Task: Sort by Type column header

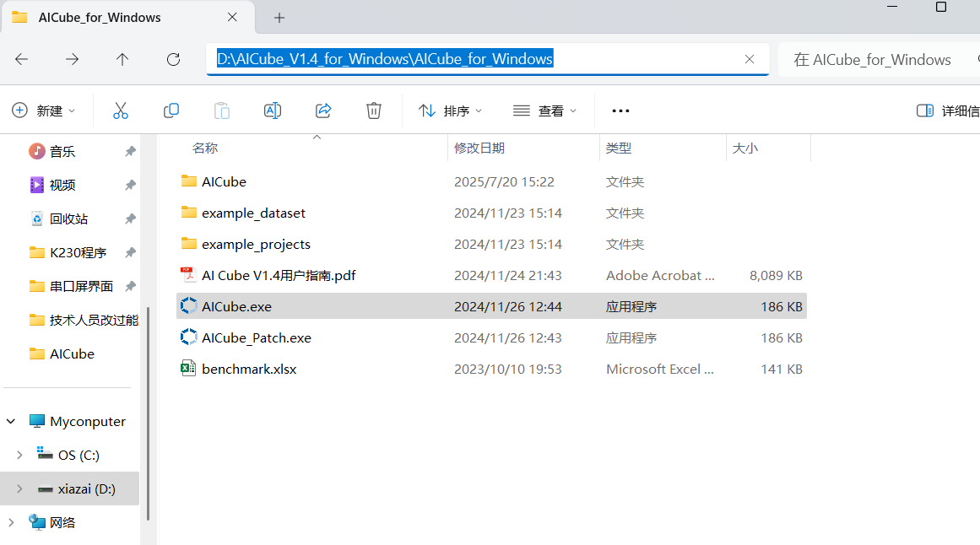Action: point(619,148)
